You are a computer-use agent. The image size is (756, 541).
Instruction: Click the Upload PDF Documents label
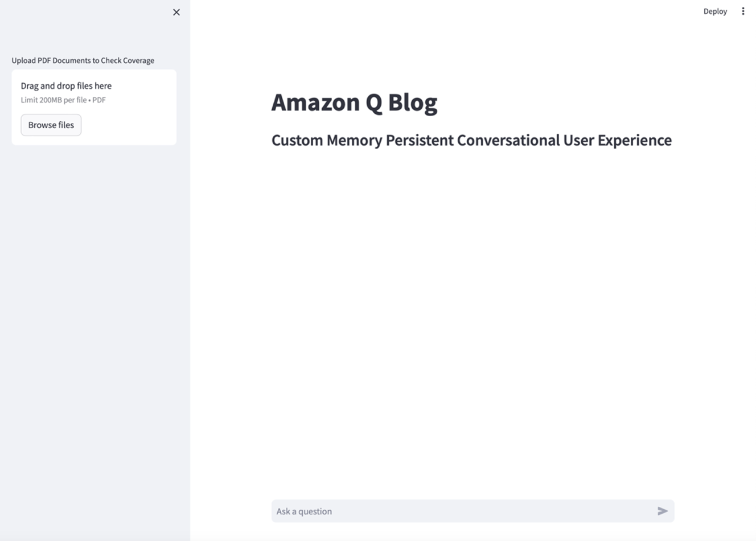(x=83, y=60)
